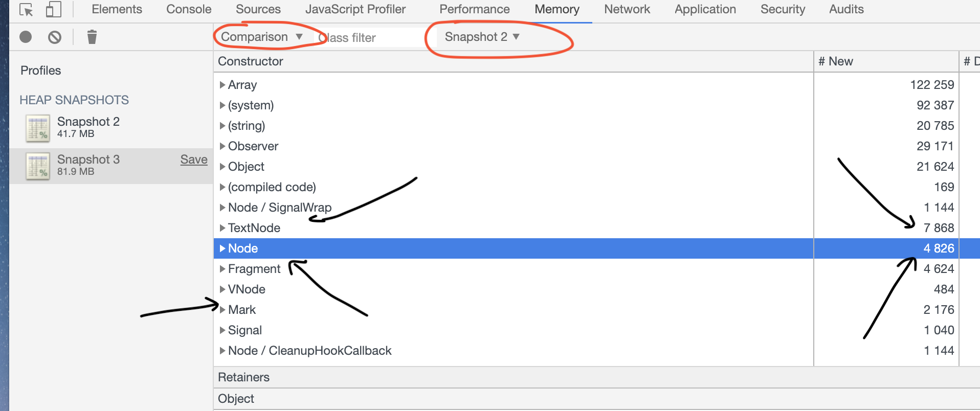Click the clear all profiles icon

pos(55,37)
